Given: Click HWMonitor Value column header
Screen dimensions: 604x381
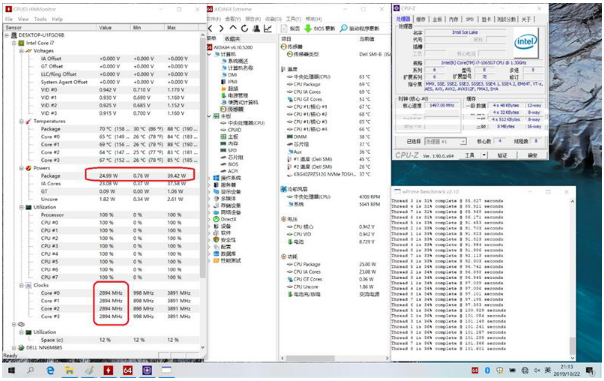Looking at the screenshot, I should click(x=113, y=28).
